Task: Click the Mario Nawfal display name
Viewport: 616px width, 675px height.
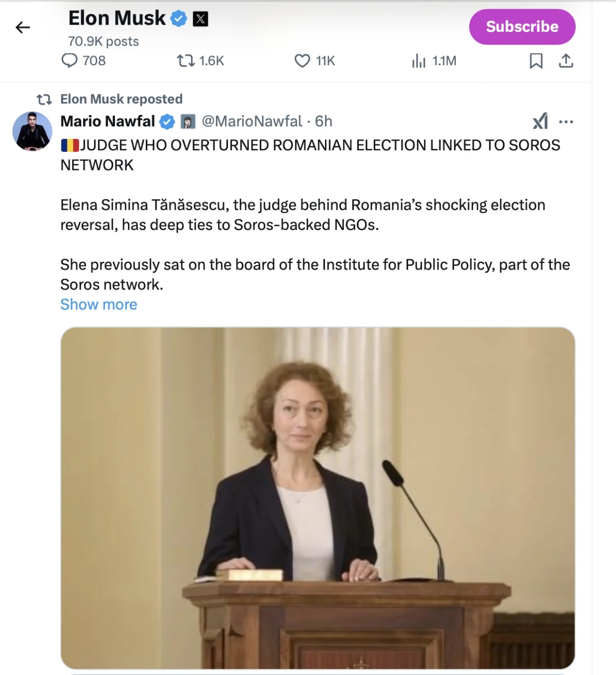Action: point(108,121)
